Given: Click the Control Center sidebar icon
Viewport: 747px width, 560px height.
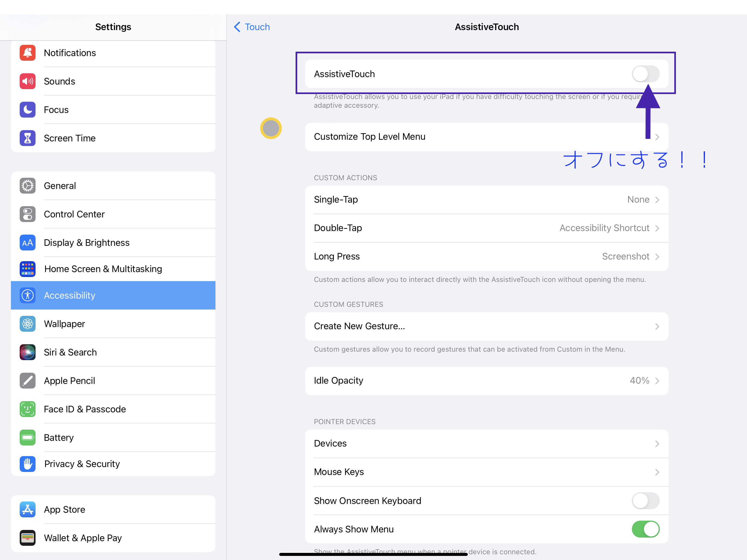Looking at the screenshot, I should [27, 214].
